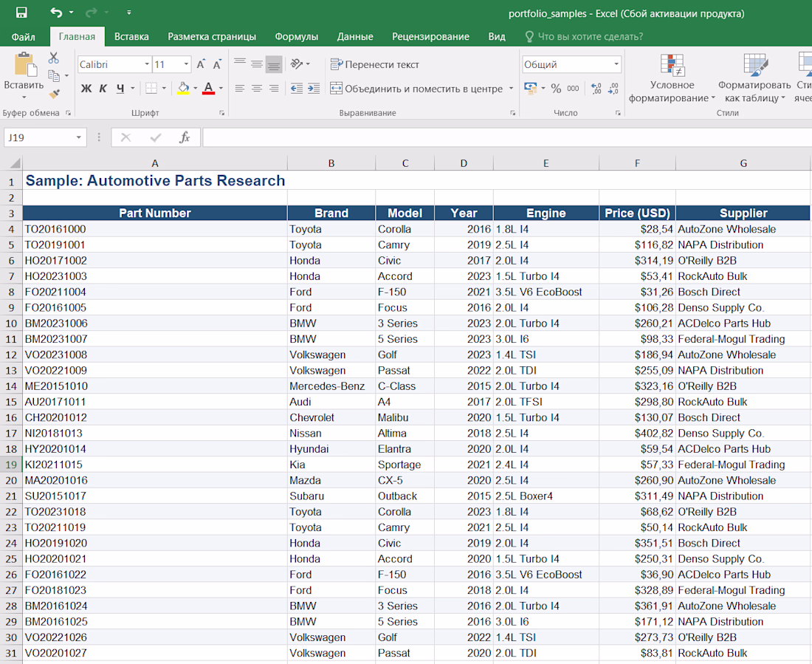Click the Name Box showing J19
The image size is (812, 664).
coord(39,137)
